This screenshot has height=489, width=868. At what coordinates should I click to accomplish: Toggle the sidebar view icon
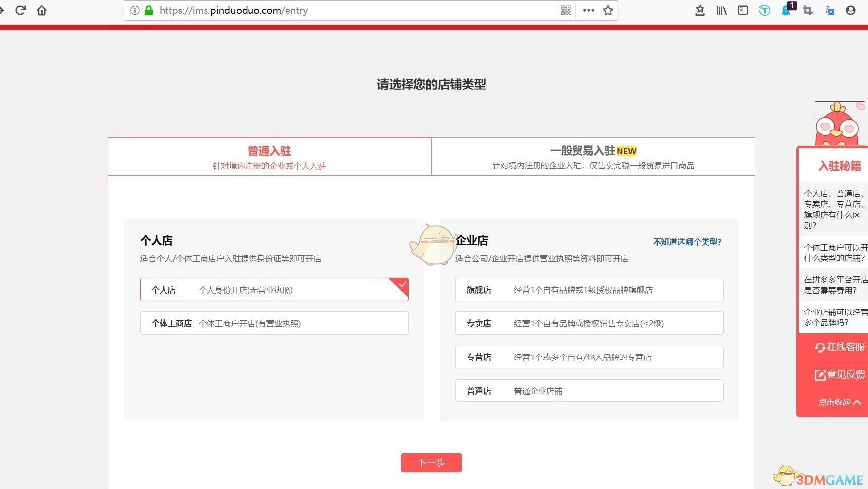pos(743,10)
